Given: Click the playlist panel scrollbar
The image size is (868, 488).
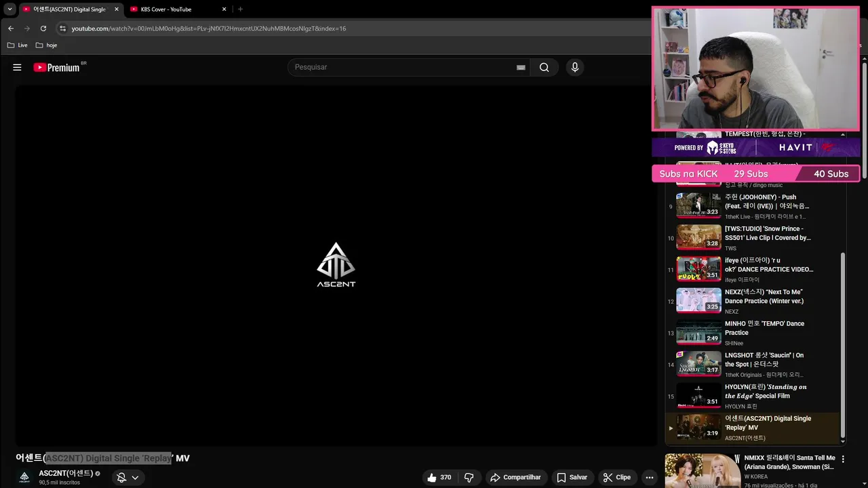Looking at the screenshot, I should (x=843, y=345).
